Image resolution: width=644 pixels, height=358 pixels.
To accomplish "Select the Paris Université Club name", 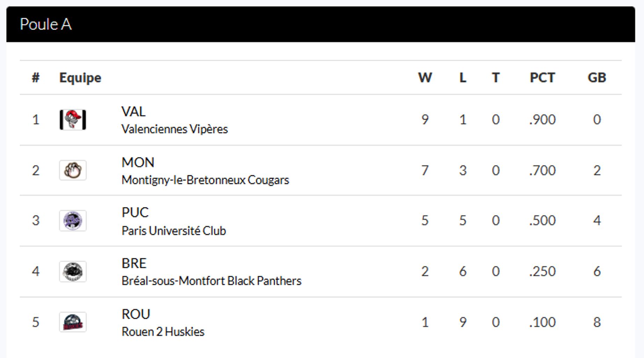I will pos(174,231).
